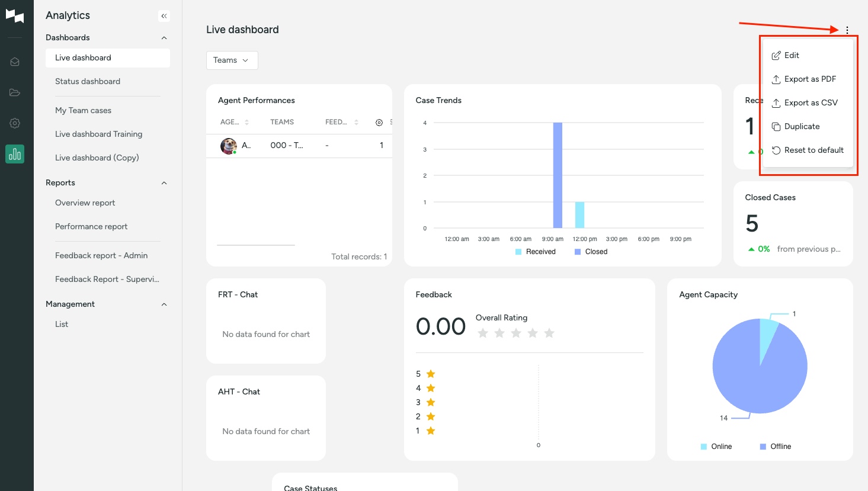Screen dimensions: 868x491
Task: Click the three-dot dashboard options icon
Action: pyautogui.click(x=847, y=30)
